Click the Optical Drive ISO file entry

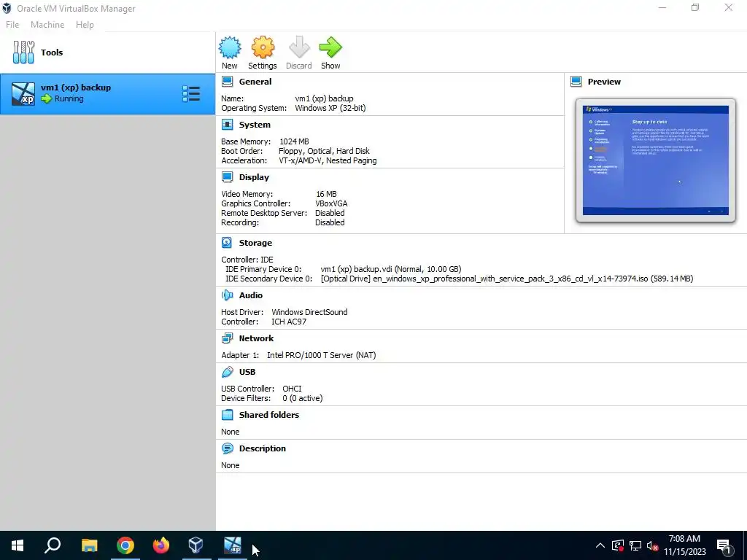[x=507, y=279]
